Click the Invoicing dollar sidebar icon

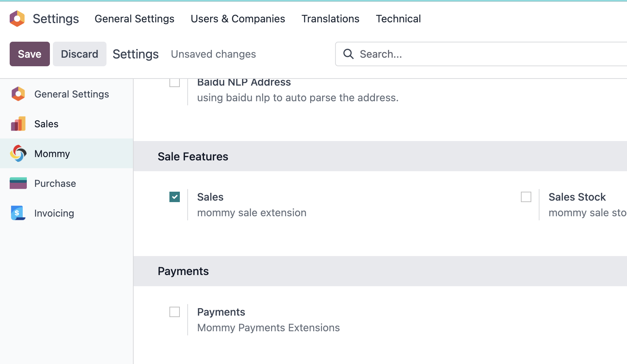18,213
